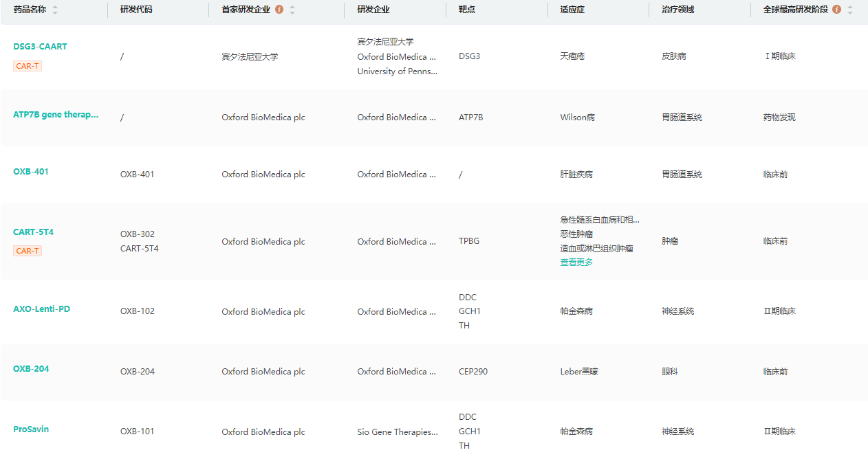Screen dimensions: 868x459
Task: Select Sio Gene Therapies developer cell
Action: click(x=398, y=432)
